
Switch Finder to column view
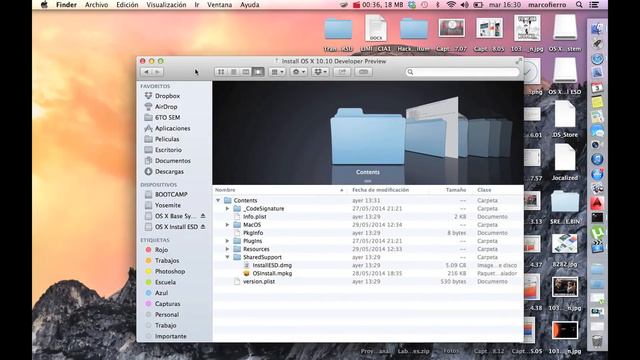(x=246, y=72)
